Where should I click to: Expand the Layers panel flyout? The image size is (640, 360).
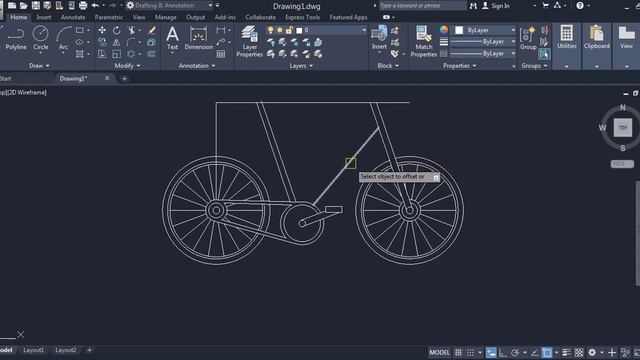click(301, 66)
